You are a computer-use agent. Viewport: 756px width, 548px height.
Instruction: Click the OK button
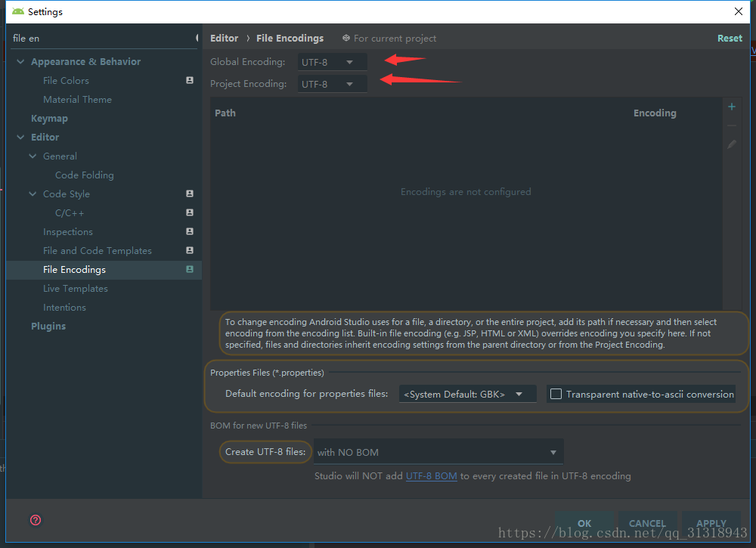tap(584, 523)
